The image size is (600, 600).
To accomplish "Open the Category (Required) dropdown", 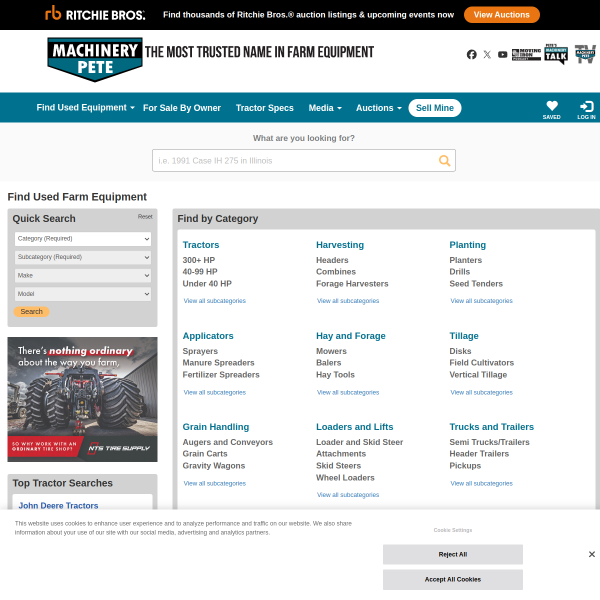I will 83,239.
